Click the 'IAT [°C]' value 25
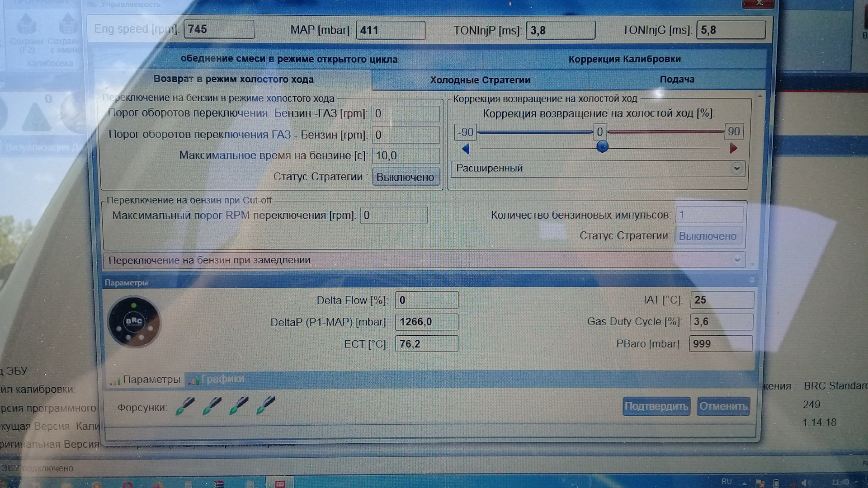The height and width of the screenshot is (488, 868). point(722,300)
